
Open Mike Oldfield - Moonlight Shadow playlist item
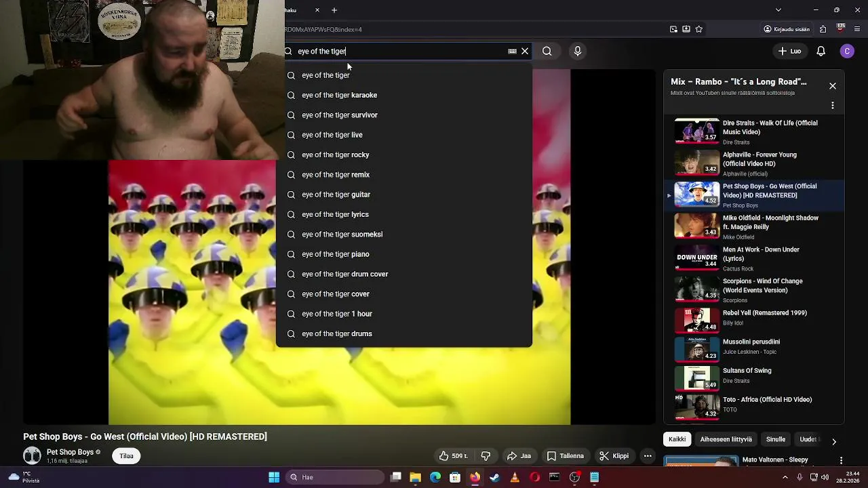(754, 227)
